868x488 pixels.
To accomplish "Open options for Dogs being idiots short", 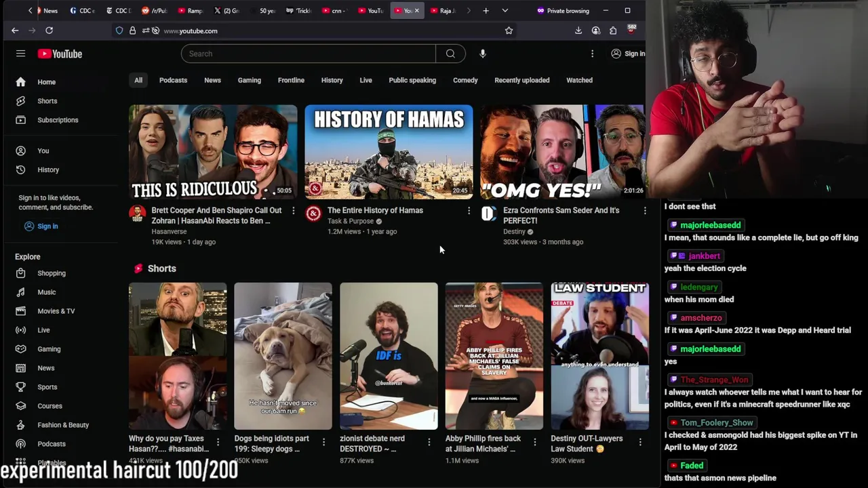I will [x=323, y=442].
